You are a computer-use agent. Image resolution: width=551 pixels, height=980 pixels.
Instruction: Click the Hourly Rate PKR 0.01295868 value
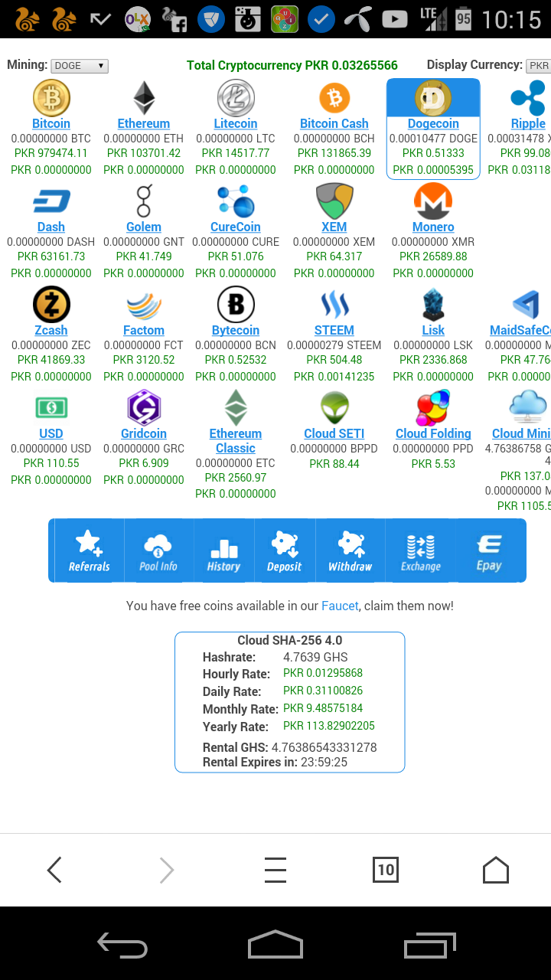click(x=323, y=673)
